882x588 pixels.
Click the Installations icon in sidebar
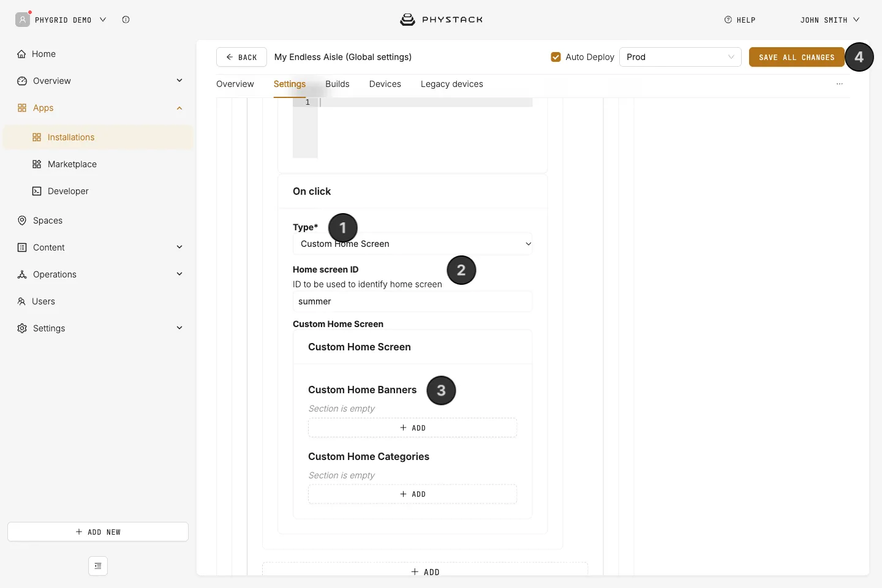coord(37,137)
